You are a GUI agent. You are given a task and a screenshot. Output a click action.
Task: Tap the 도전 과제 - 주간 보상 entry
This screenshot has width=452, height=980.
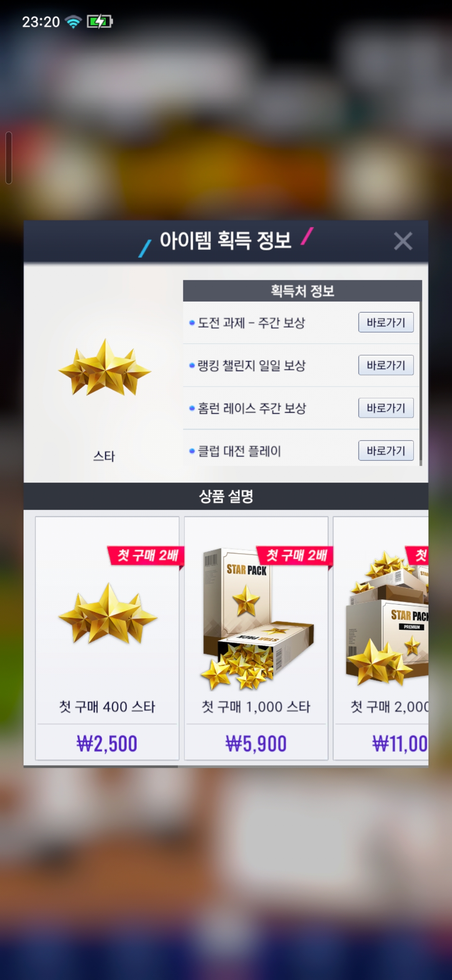251,323
